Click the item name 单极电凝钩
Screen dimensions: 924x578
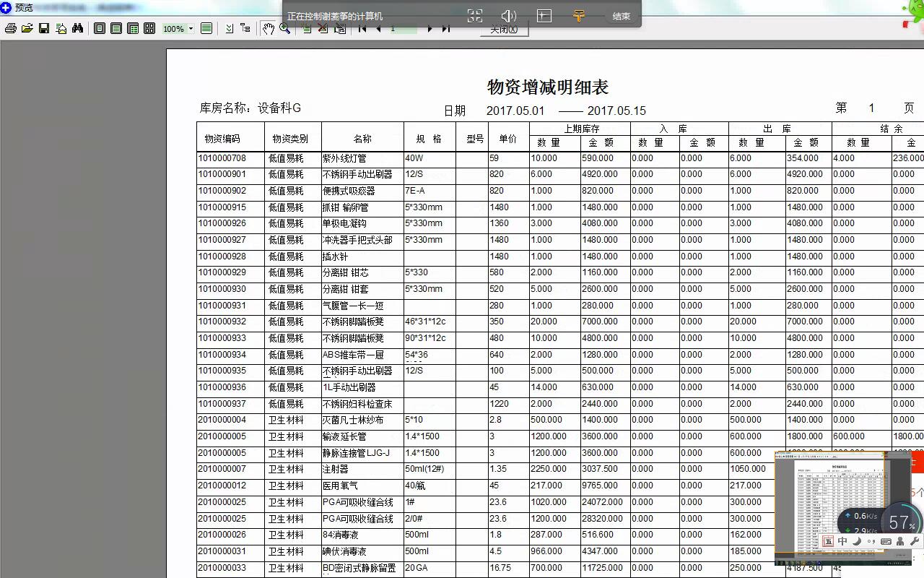[x=344, y=224]
